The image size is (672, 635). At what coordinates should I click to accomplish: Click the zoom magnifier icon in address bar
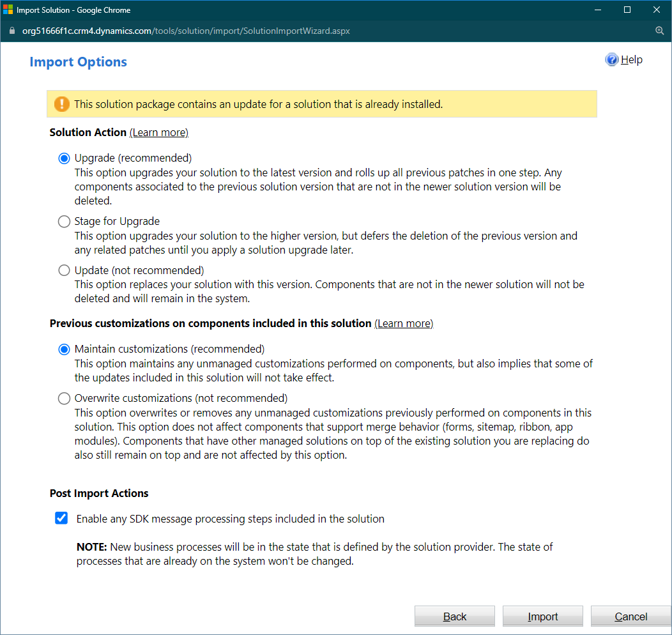(x=660, y=31)
